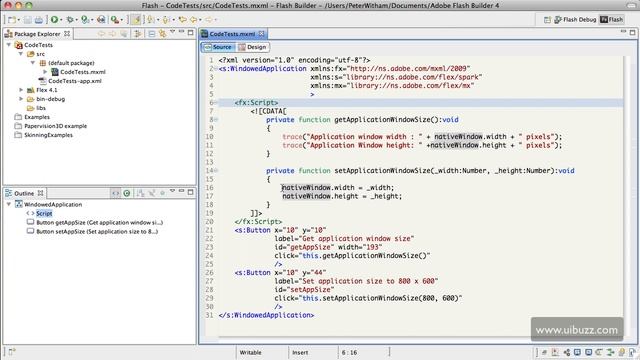Click the New file toolbar icon

click(x=12, y=19)
